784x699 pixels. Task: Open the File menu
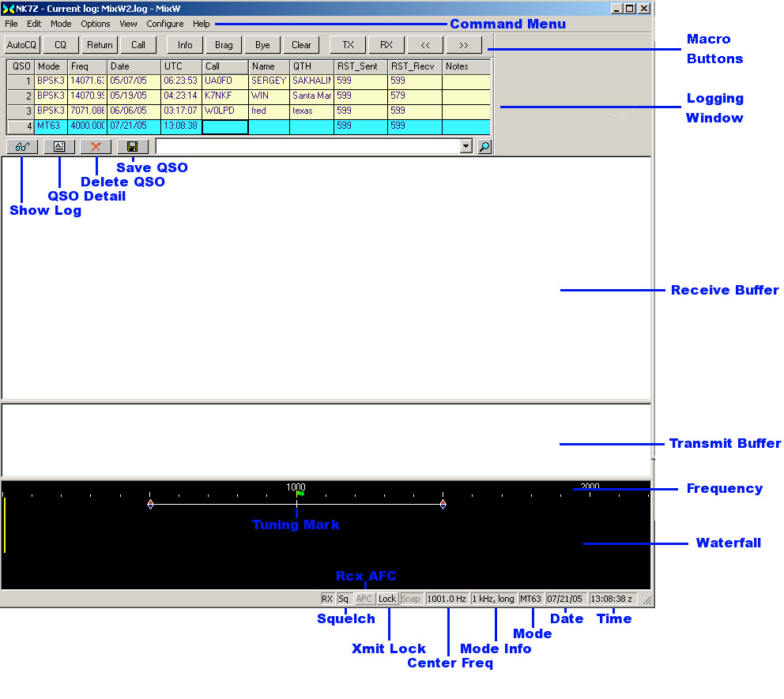(11, 24)
